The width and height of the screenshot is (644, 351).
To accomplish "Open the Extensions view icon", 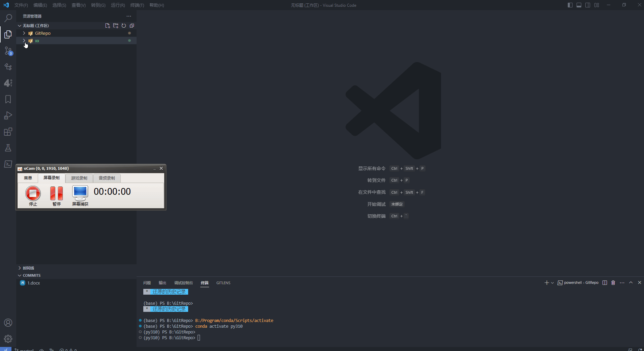I will (x=8, y=132).
